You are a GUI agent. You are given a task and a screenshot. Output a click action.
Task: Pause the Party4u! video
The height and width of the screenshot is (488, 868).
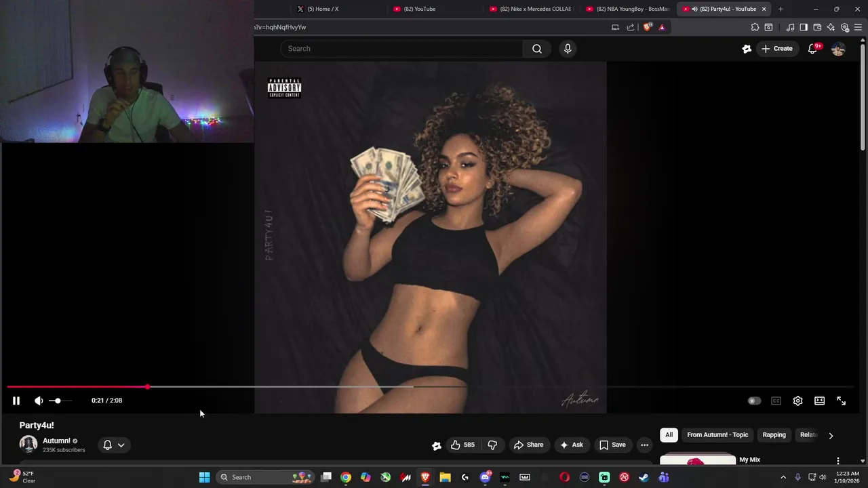16,401
